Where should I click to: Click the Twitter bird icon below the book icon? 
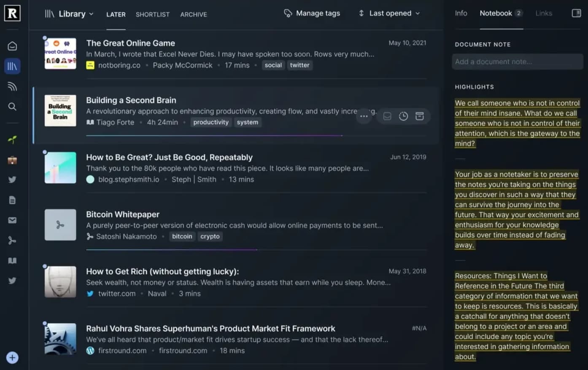(x=12, y=280)
